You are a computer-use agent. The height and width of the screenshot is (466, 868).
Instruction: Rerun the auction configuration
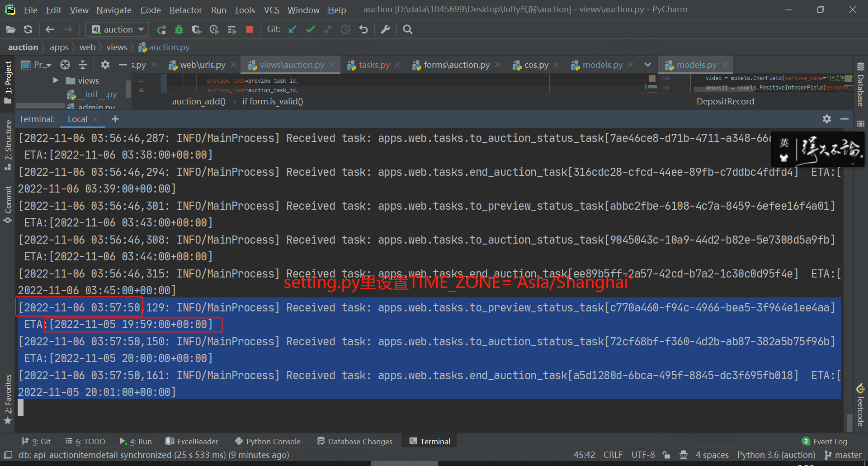(x=161, y=29)
